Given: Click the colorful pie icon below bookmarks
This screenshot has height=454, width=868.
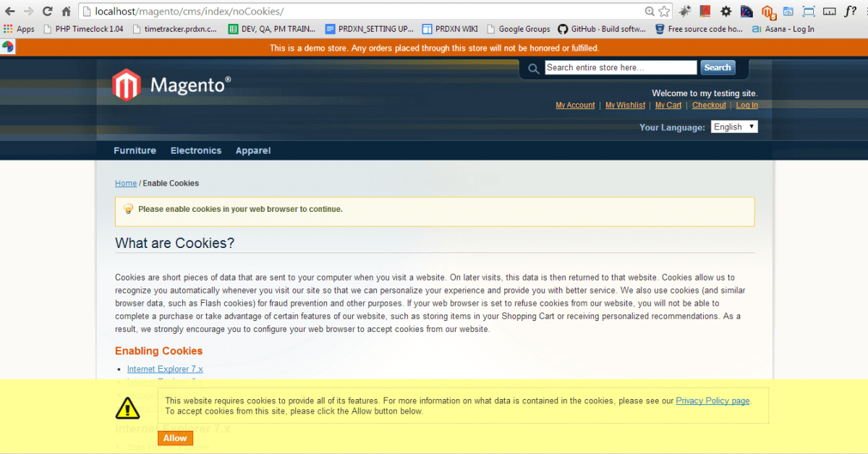Looking at the screenshot, I should pos(8,47).
